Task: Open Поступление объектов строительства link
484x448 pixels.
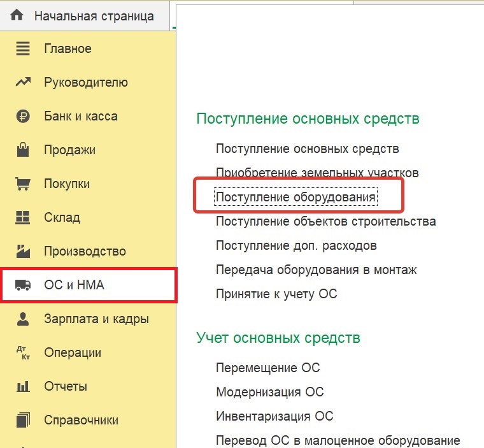Action: (x=326, y=222)
